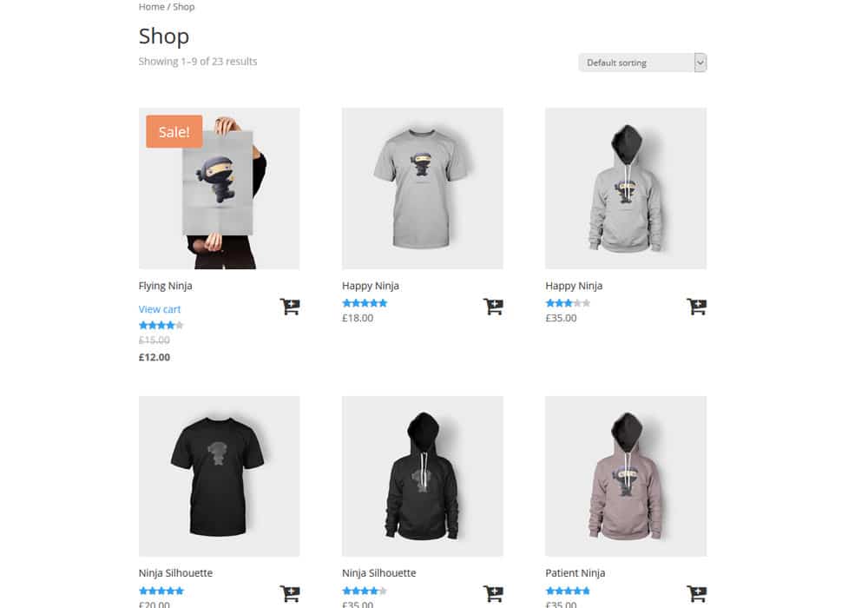Image resolution: width=868 pixels, height=608 pixels.
Task: Select the grey Happy Ninja t-shirt image
Action: click(423, 188)
